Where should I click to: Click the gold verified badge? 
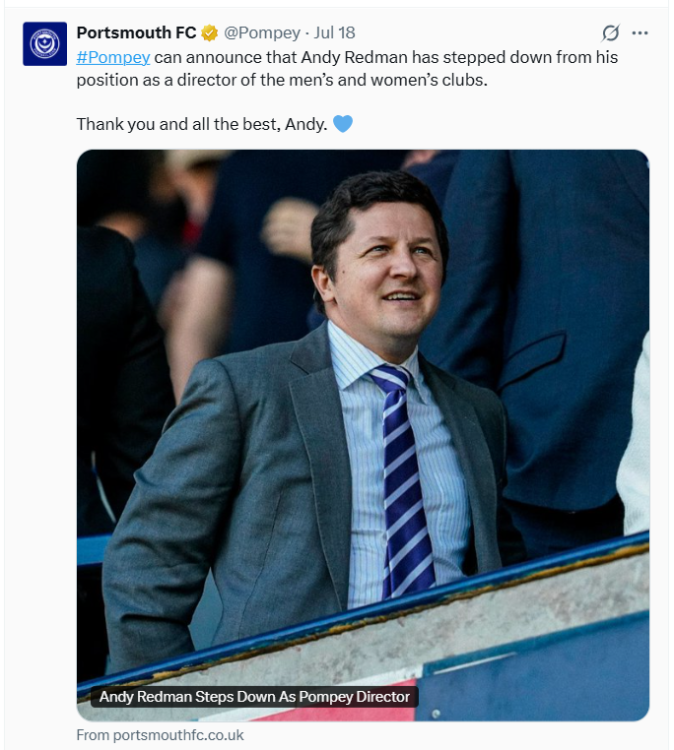pyautogui.click(x=210, y=33)
